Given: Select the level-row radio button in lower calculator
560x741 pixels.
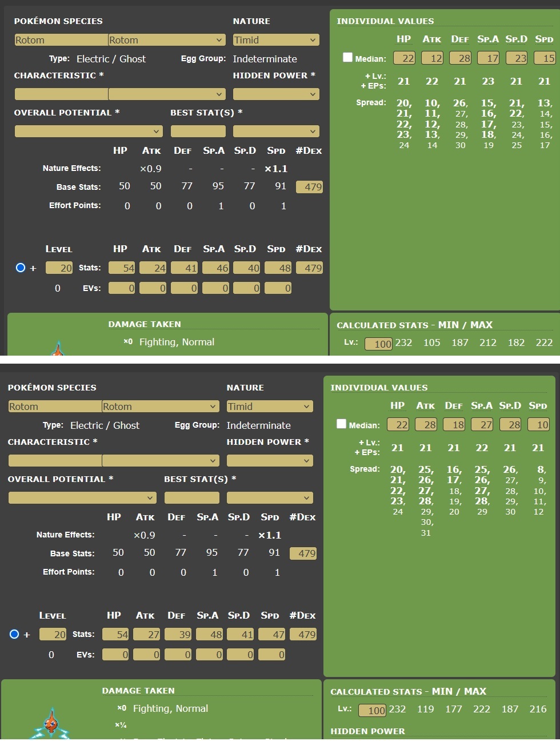Looking at the screenshot, I should point(14,634).
